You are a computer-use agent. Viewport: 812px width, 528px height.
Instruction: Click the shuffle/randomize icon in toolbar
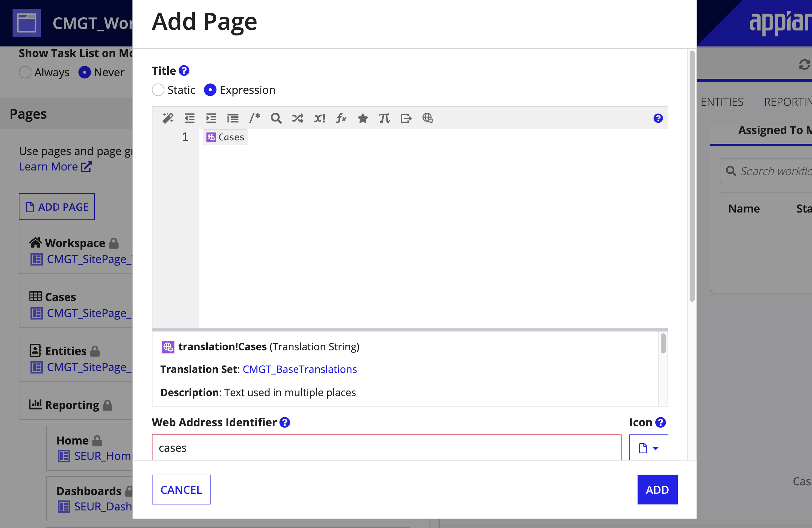298,118
